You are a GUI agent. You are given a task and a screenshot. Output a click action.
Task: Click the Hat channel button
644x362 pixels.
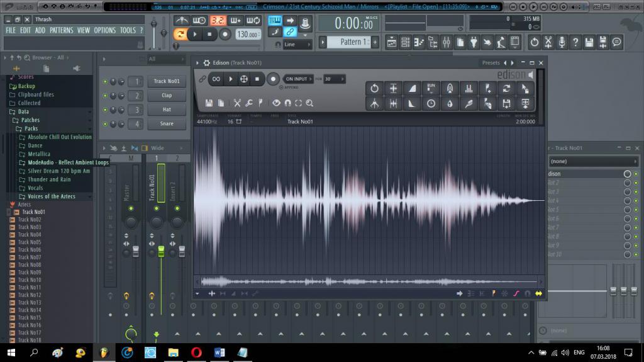click(167, 110)
